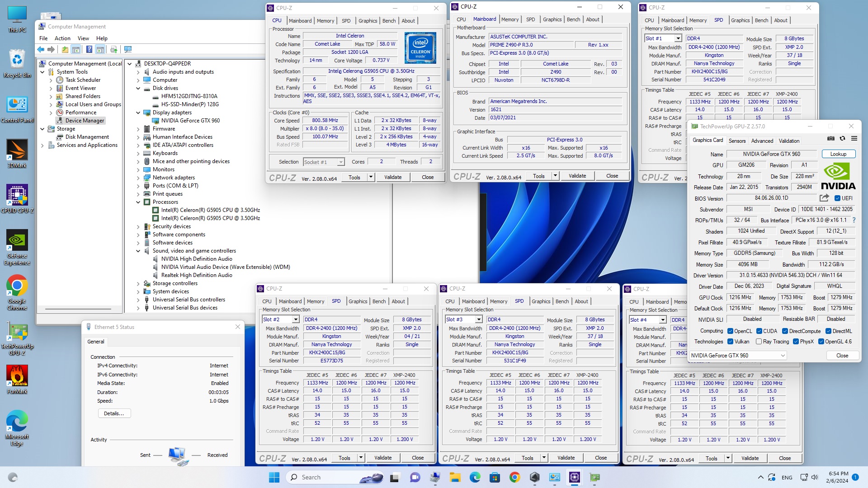This screenshot has width=868, height=488.
Task: Expand the Network adapters tree node
Action: 138,178
